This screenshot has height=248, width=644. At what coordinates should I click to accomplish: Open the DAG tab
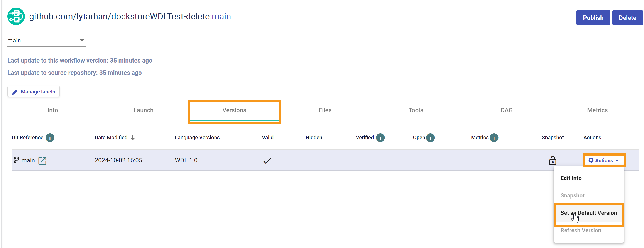[506, 110]
